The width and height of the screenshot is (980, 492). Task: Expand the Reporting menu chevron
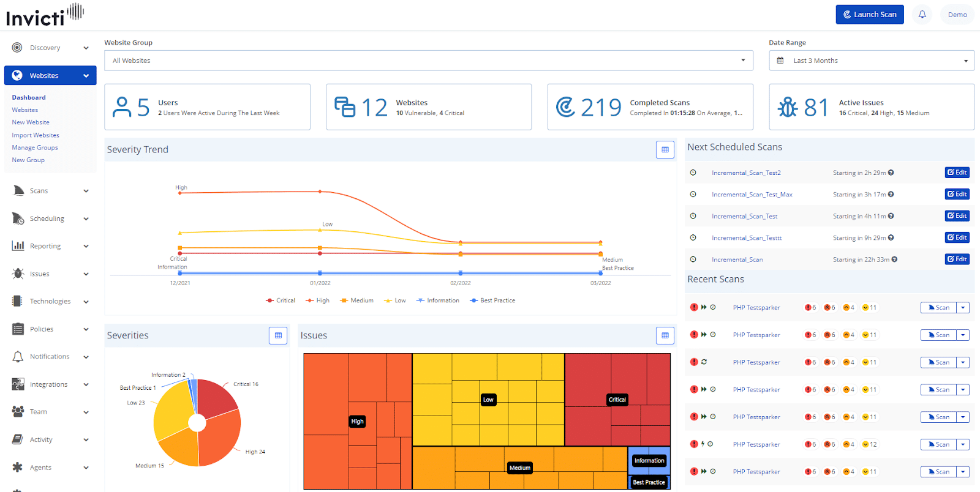(86, 246)
